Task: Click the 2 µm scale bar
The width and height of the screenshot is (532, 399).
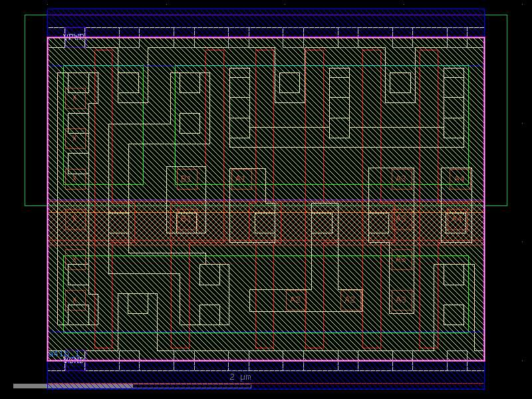Action: coord(239,376)
